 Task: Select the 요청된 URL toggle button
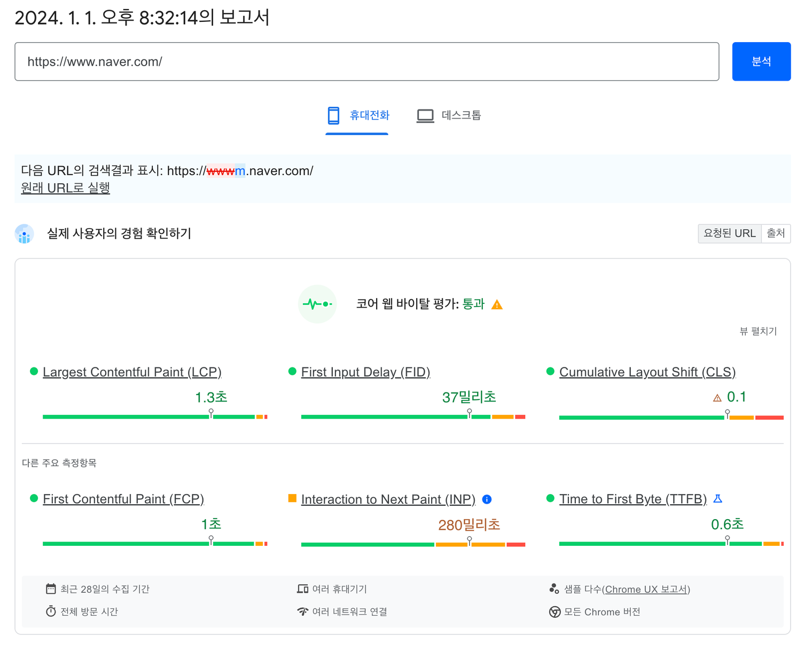[729, 233]
